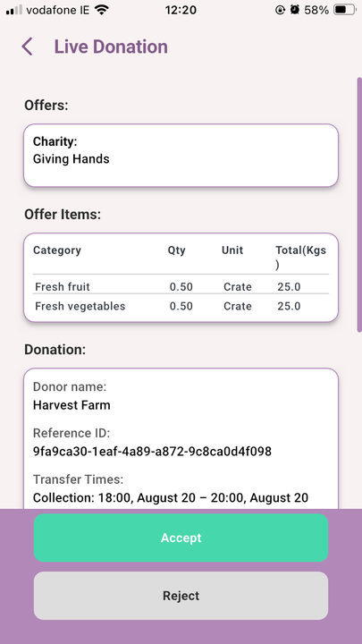Tap the cellular signal bars icon
The height and width of the screenshot is (644, 362).
pos(14,10)
